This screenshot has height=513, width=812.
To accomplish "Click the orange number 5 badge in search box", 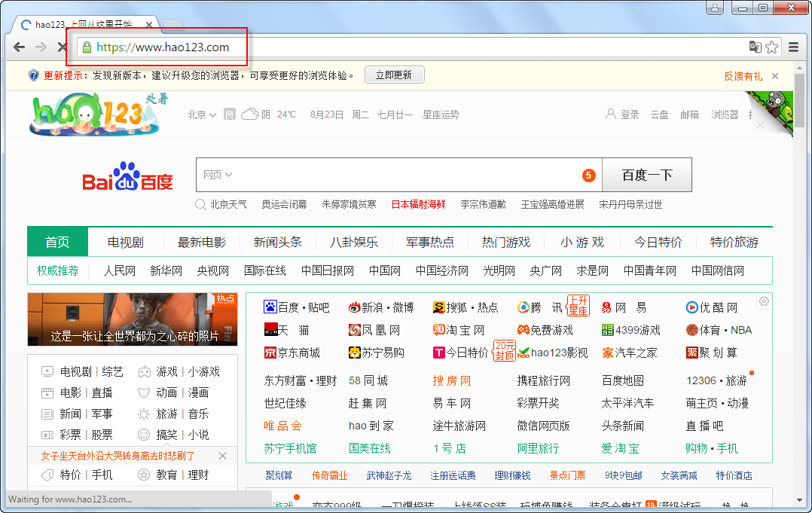I will coord(588,176).
